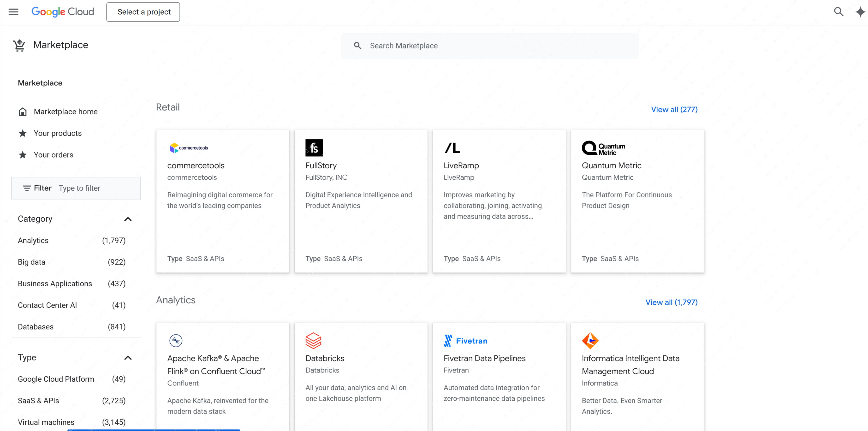The width and height of the screenshot is (868, 431).
Task: Collapse the Type filter section
Action: [128, 358]
